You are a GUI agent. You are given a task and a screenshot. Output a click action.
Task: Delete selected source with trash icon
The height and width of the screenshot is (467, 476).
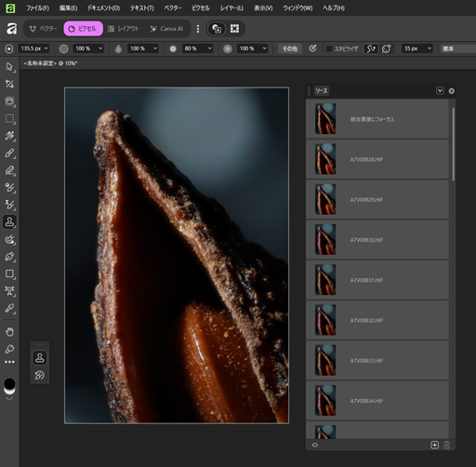(446, 446)
